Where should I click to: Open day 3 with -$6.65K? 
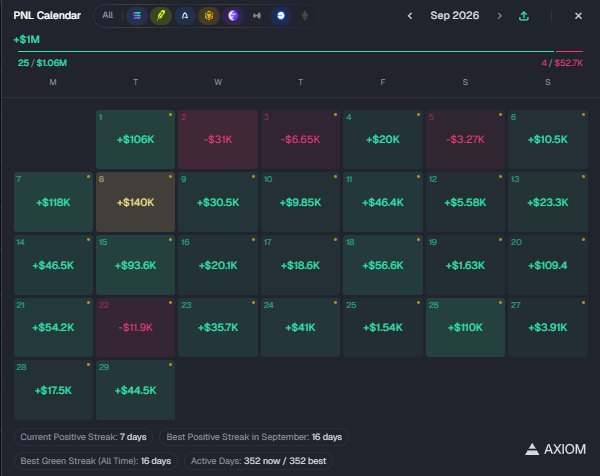click(300, 139)
